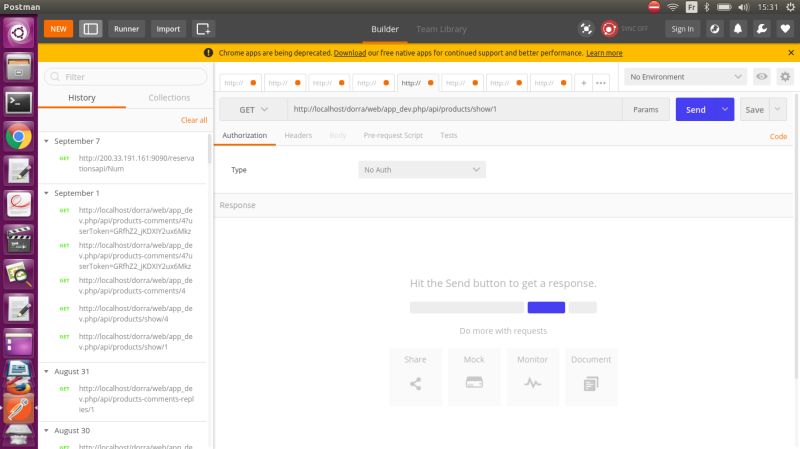
Task: Click the Document icon card
Action: pos(591,377)
